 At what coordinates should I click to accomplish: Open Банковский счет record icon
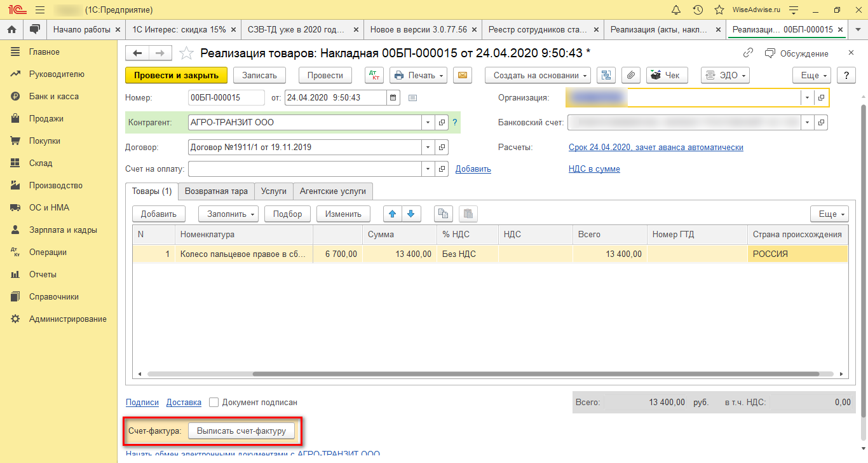click(821, 122)
